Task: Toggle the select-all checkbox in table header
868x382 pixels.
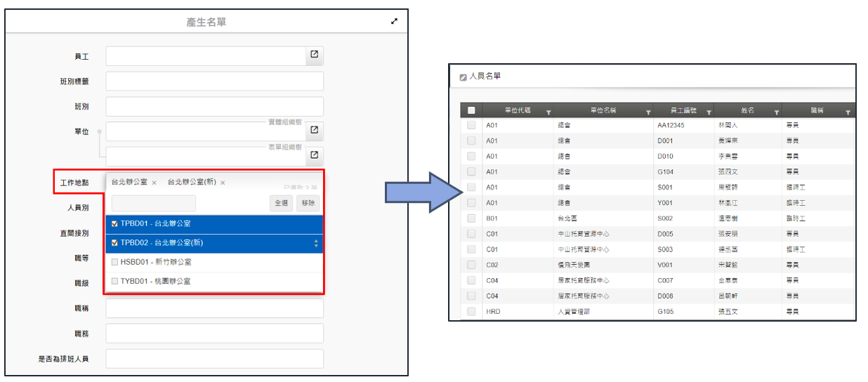Action: tap(471, 110)
